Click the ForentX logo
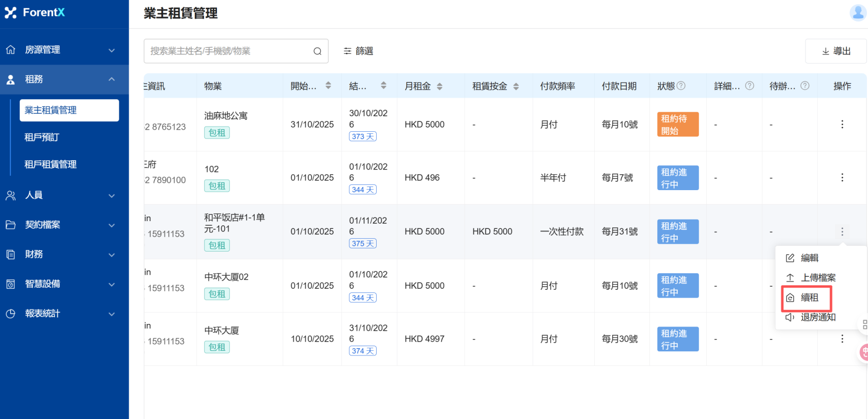 click(35, 12)
